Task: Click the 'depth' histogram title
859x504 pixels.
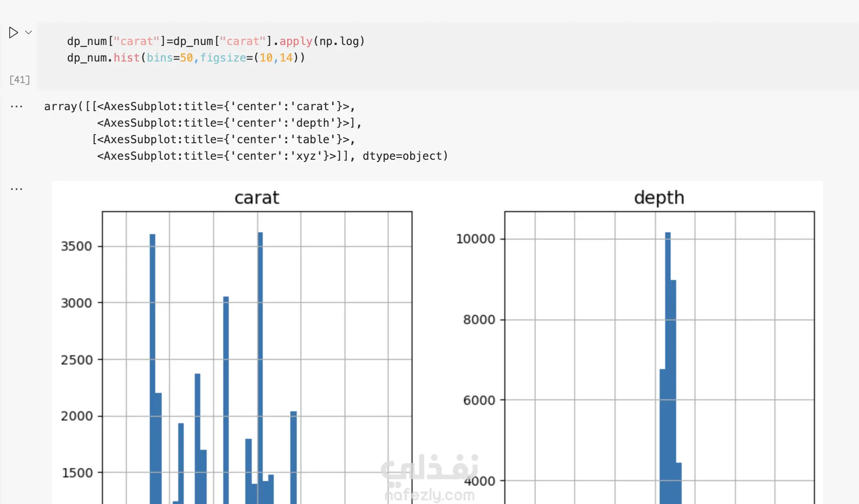Action: click(659, 198)
